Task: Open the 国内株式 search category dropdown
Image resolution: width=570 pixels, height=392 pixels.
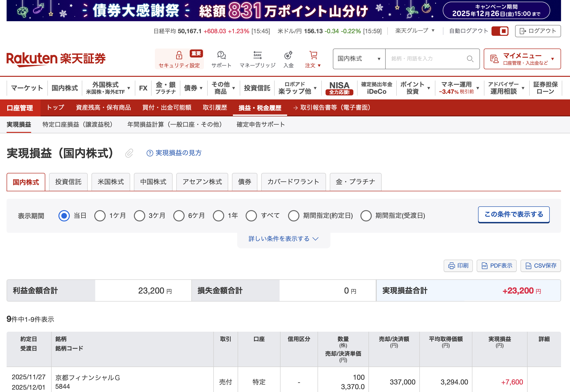Action: click(359, 59)
